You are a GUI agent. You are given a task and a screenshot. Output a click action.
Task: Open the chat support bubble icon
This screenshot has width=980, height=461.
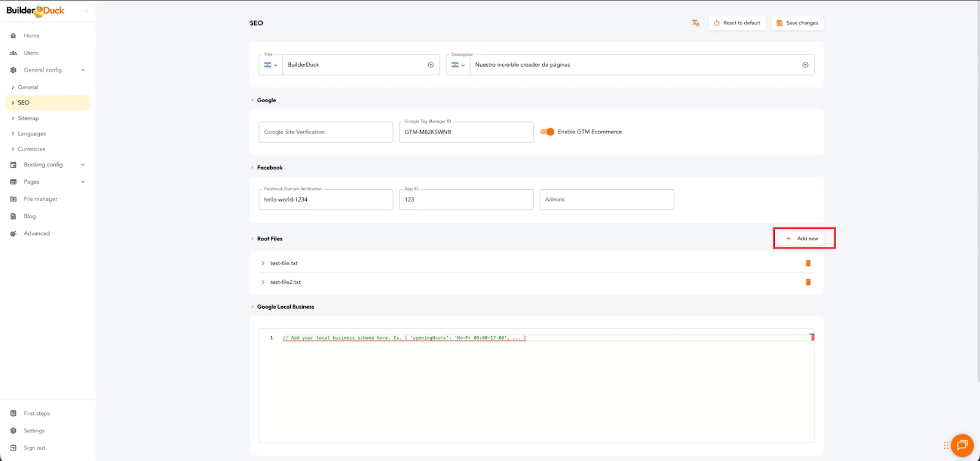coord(962,445)
